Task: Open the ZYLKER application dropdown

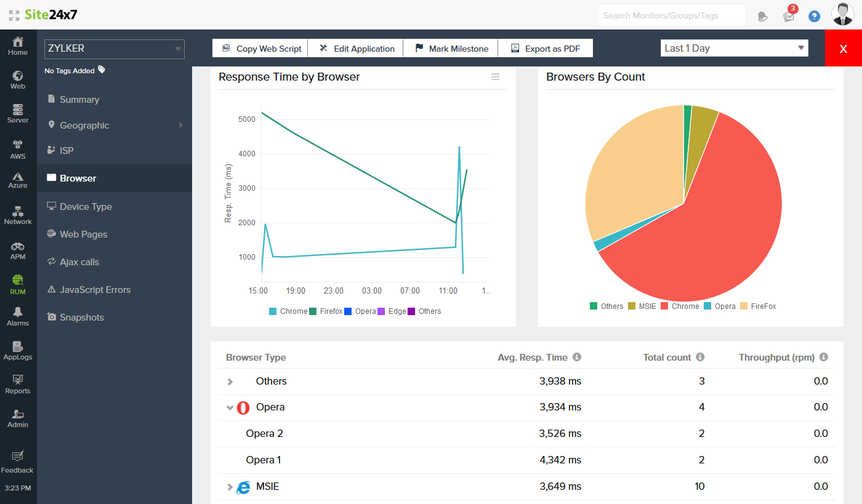Action: point(114,49)
